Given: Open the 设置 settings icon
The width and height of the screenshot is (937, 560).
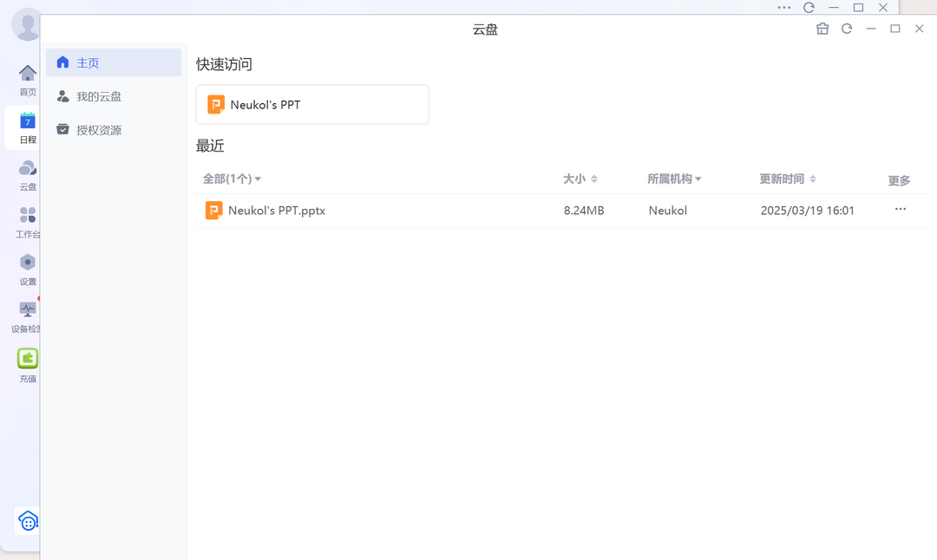Looking at the screenshot, I should click(x=27, y=269).
